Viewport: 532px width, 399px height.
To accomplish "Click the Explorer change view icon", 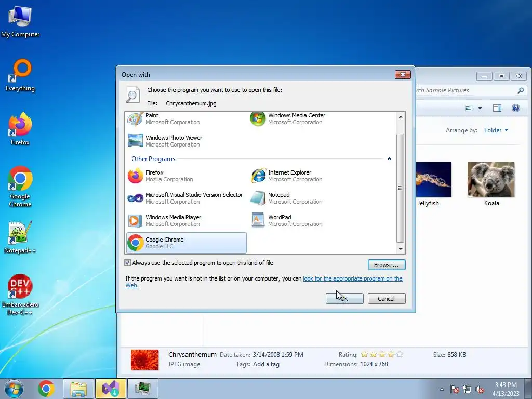I will (469, 108).
